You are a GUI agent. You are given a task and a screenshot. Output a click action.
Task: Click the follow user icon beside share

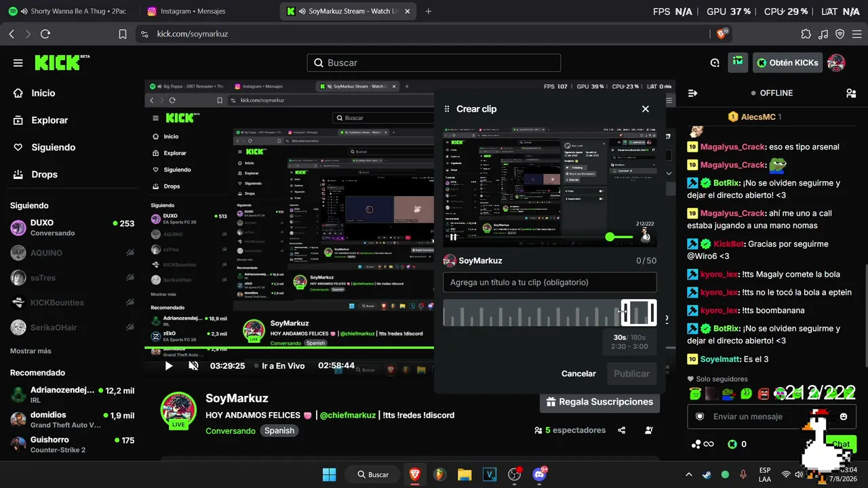point(649,430)
